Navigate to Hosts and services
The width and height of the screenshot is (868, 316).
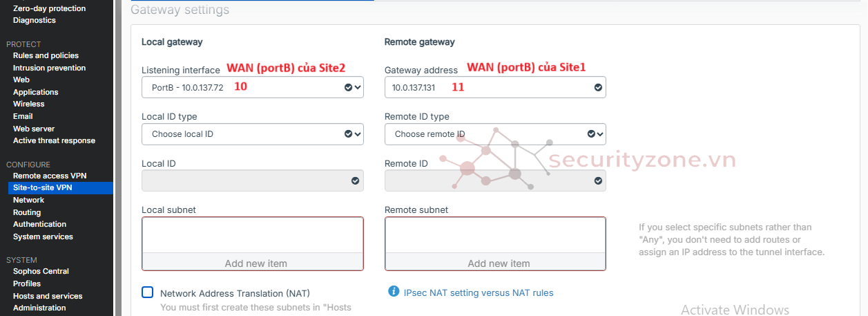(48, 296)
